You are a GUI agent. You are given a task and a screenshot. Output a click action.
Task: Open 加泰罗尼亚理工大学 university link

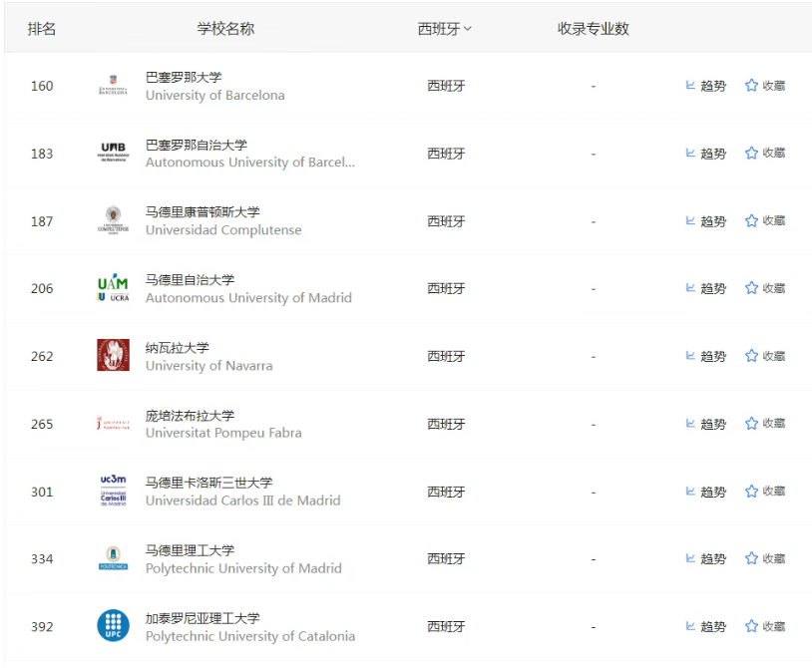pyautogui.click(x=203, y=618)
